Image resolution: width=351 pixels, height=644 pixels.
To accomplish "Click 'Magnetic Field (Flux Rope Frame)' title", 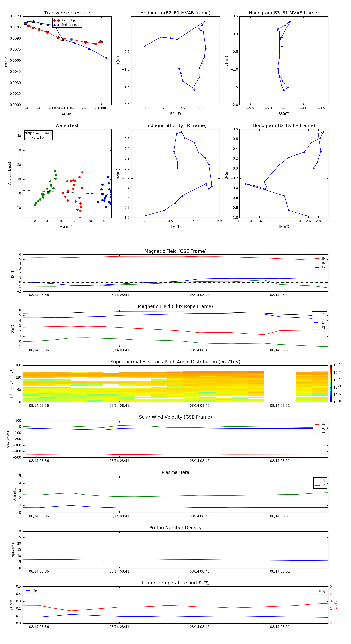I will coord(175,307).
